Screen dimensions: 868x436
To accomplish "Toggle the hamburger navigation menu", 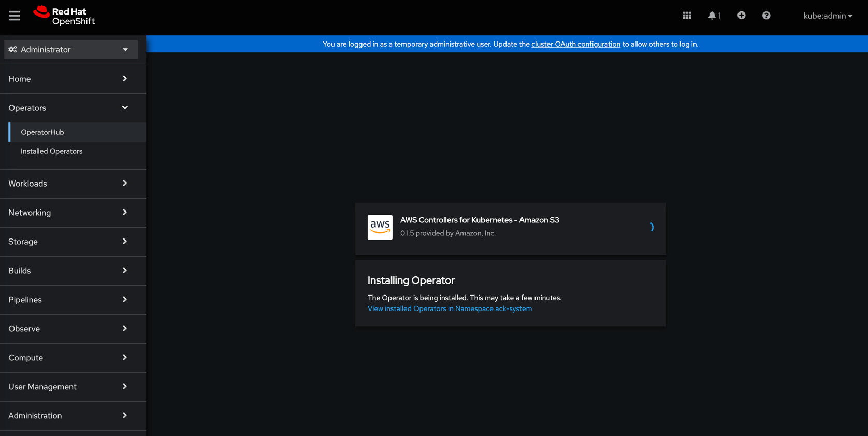I will [x=15, y=16].
